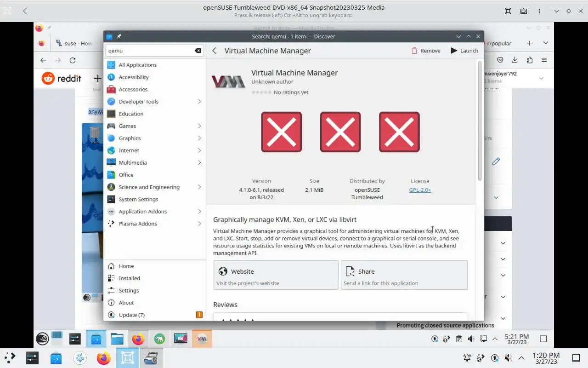Screen dimensions: 588x368
Task: Click the orange update warning badge
Action: tap(199, 315)
